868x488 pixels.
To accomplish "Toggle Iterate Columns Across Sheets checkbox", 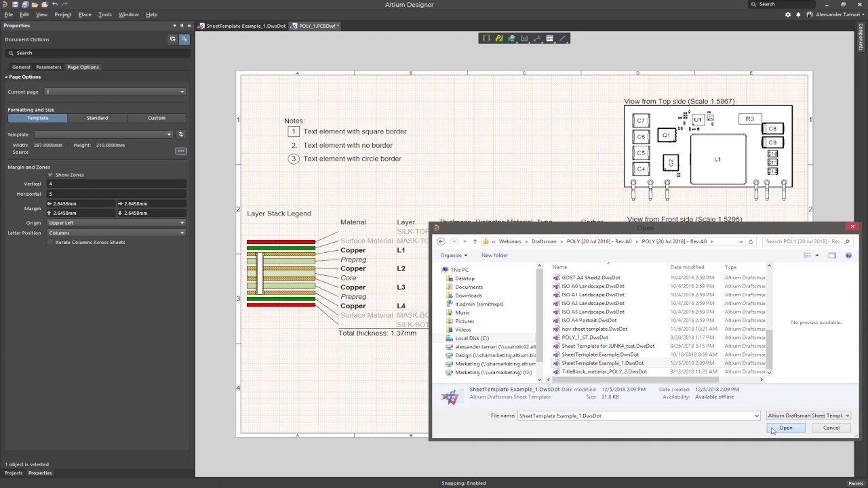I will [50, 242].
